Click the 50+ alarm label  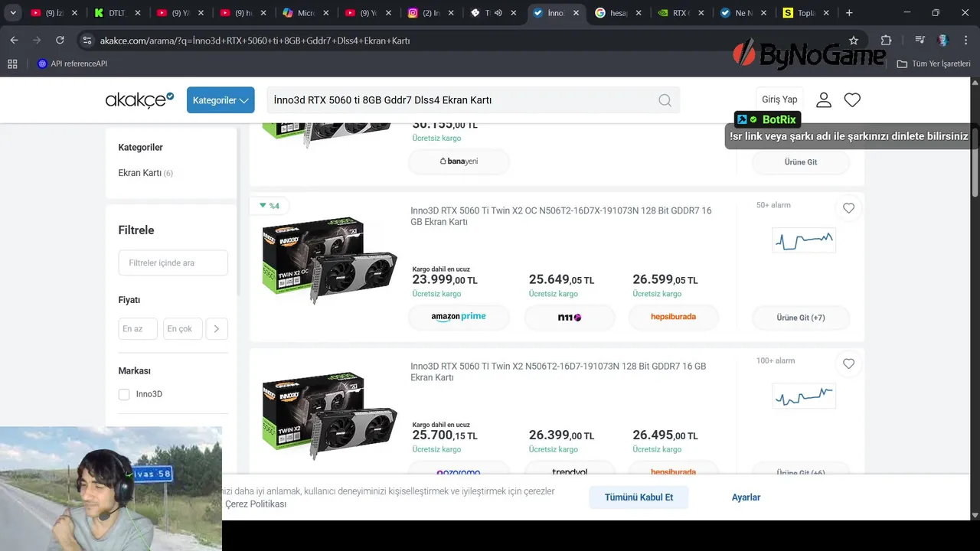point(773,205)
